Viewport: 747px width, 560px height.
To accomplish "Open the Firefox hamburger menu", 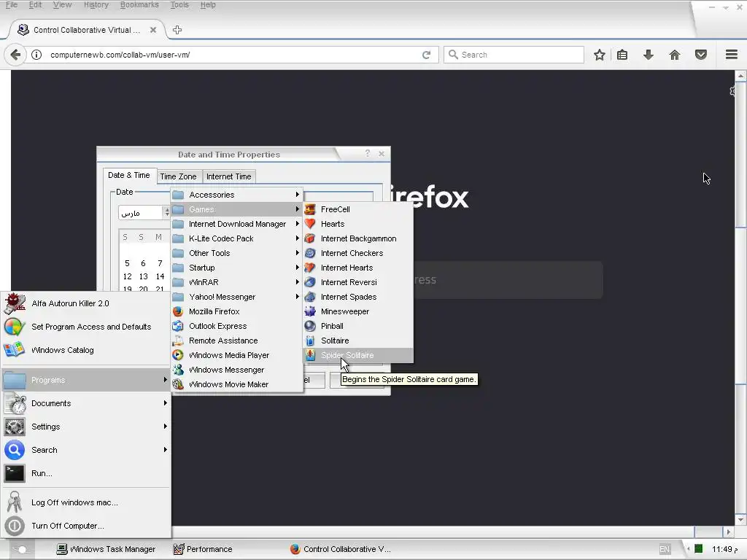I will click(x=732, y=55).
